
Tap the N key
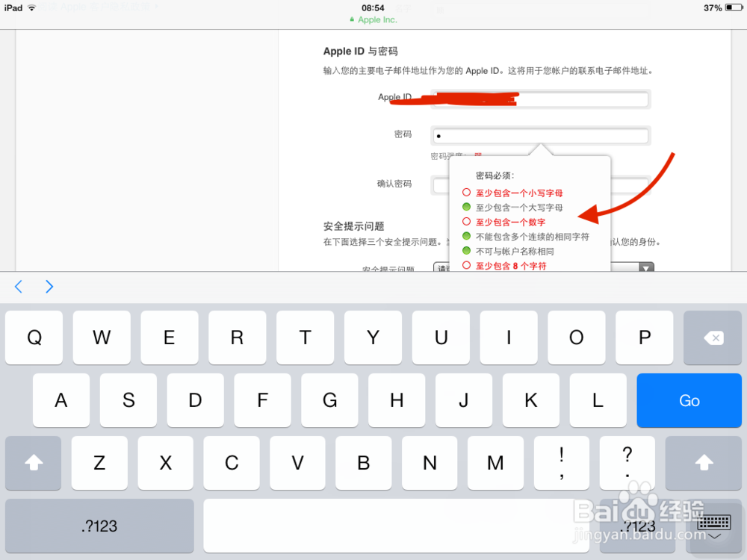tap(430, 462)
